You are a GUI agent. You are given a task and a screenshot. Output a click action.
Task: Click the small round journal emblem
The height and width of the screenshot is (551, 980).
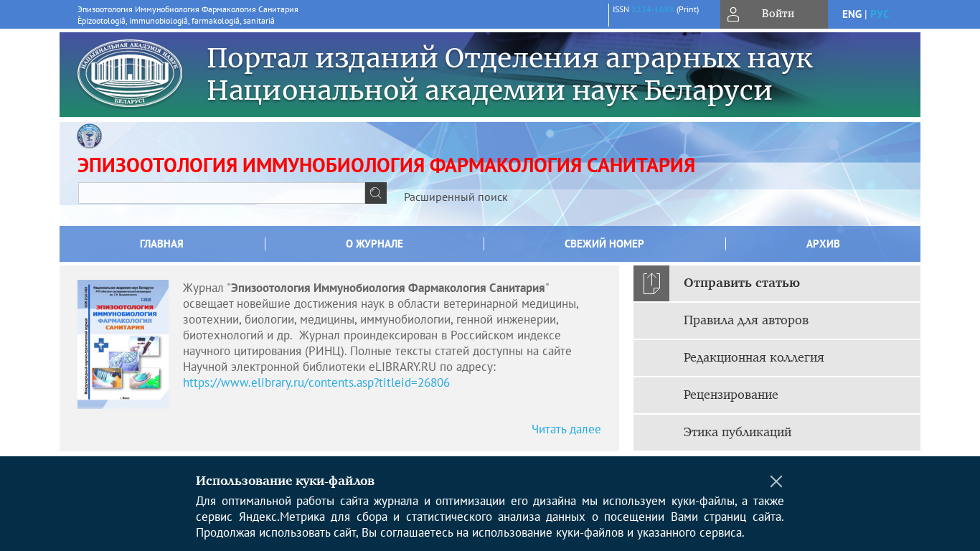pos(89,136)
